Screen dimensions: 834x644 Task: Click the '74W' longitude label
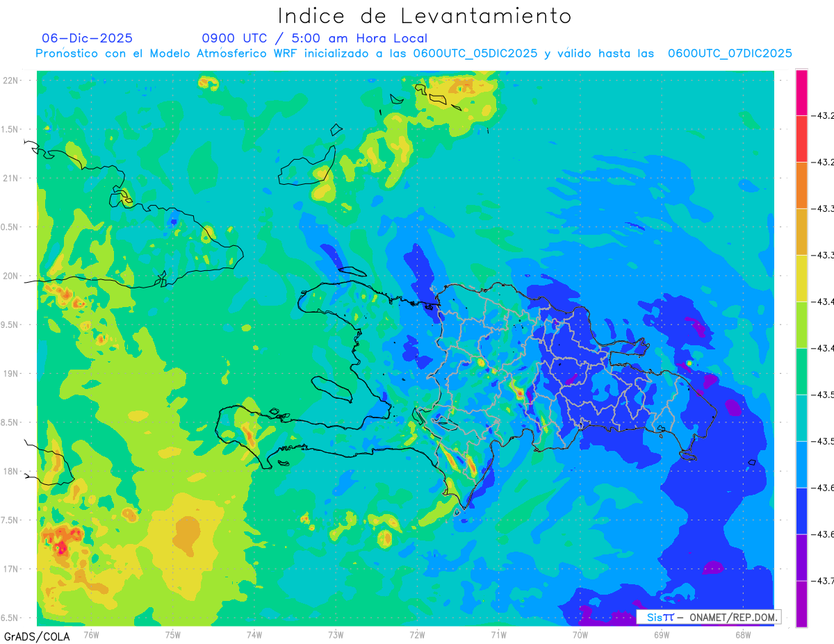coord(254,634)
